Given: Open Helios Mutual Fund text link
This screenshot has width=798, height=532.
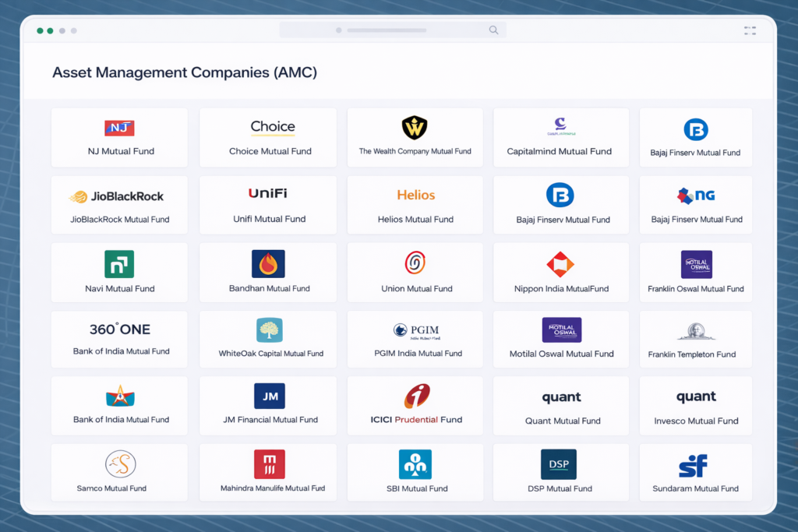Looking at the screenshot, I should 415,220.
